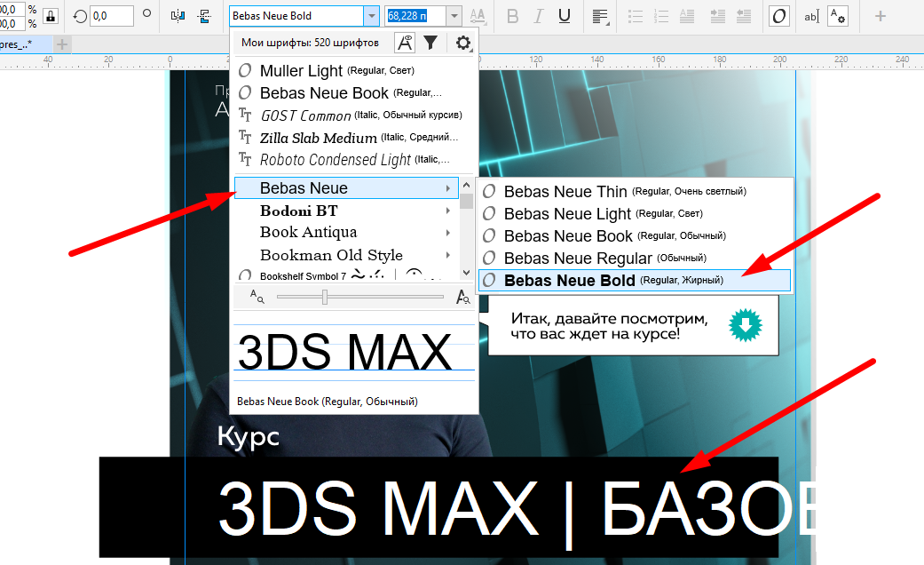This screenshot has height=565, width=924.
Task: Toggle the Interactive OpenType button
Action: [x=778, y=16]
